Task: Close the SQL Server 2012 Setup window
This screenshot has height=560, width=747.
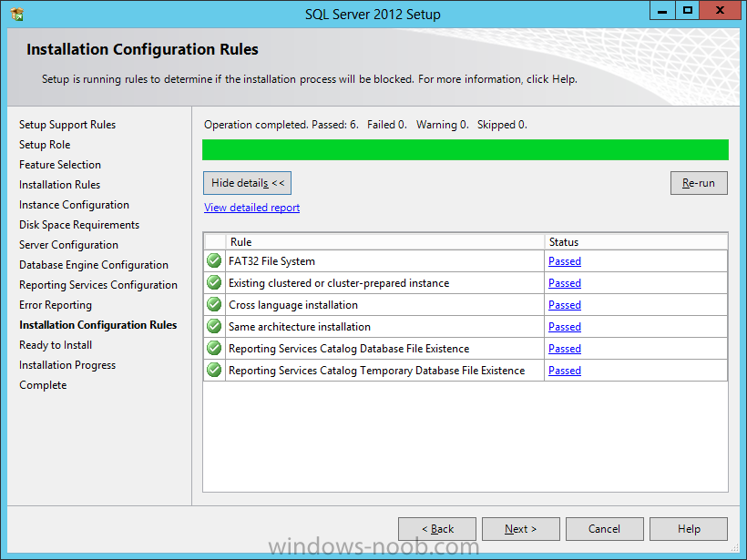Action: click(720, 11)
